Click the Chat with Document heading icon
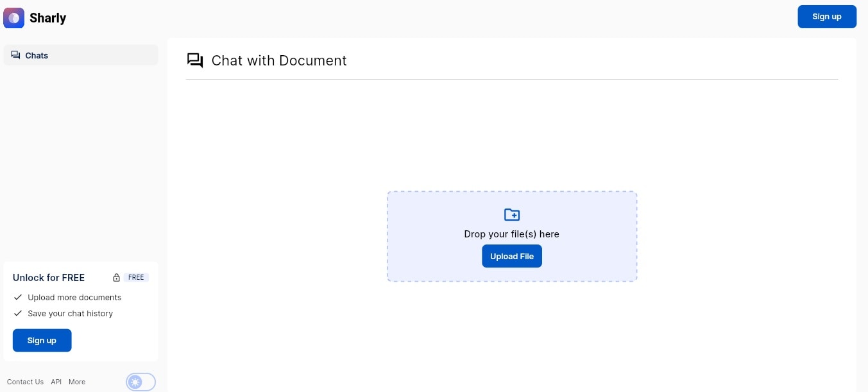 (x=195, y=60)
